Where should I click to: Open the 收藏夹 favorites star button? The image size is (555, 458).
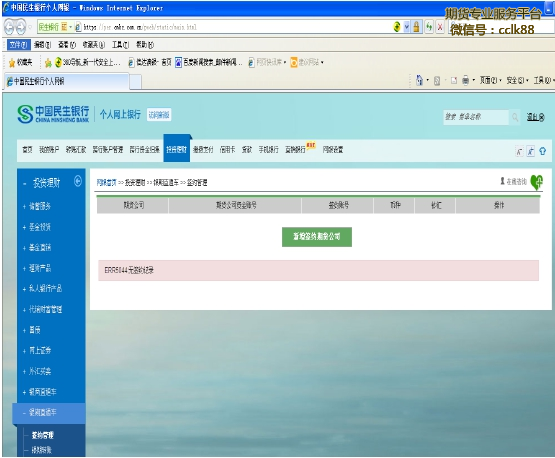coord(20,63)
